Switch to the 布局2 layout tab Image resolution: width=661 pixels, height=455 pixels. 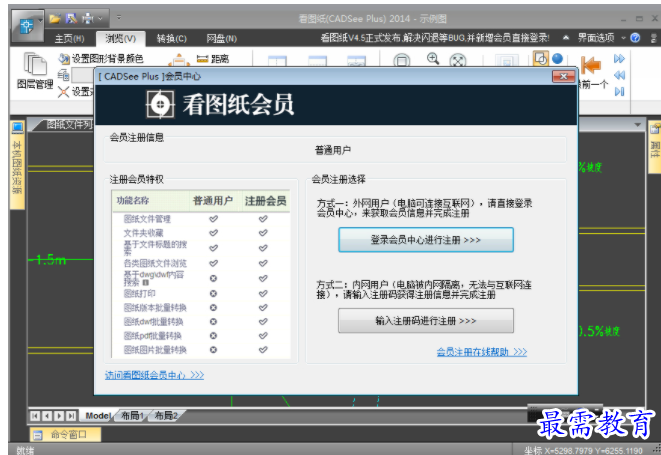tap(166, 416)
